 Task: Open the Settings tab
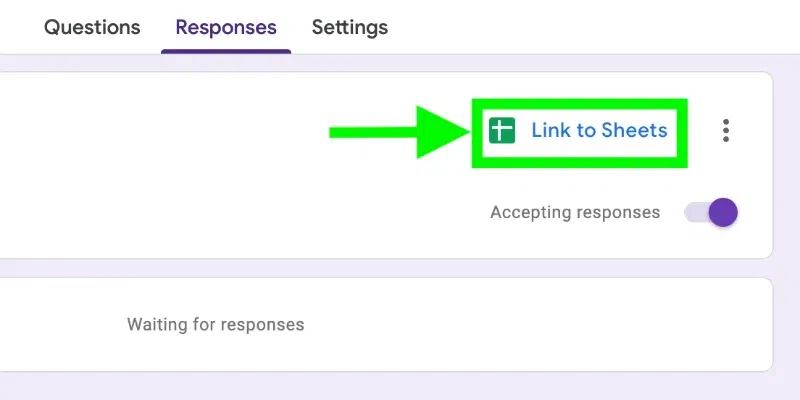[x=349, y=27]
